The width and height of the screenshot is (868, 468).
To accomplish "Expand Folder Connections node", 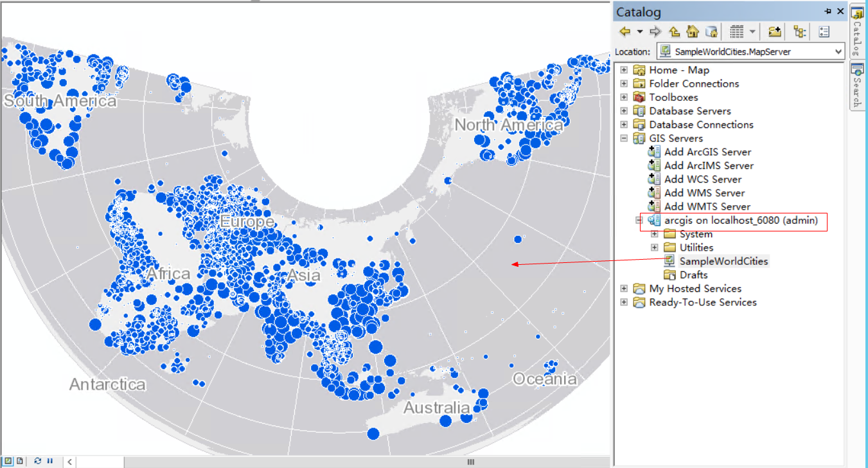I will tap(624, 84).
